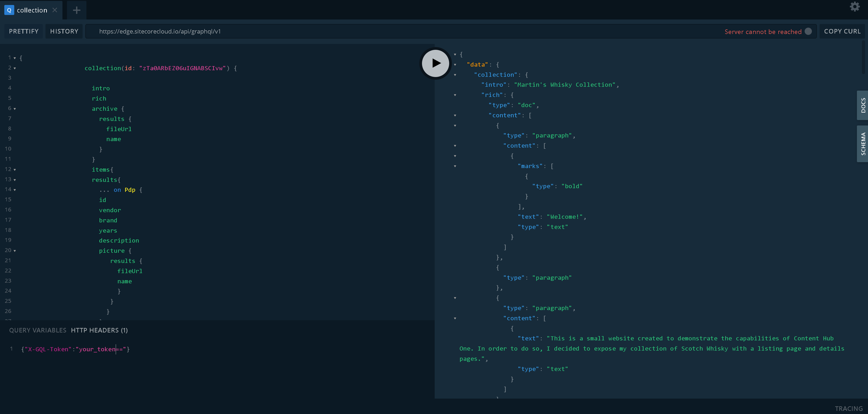Screen dimensions: 868x414
Task: Close the collection tab
Action: 55,10
